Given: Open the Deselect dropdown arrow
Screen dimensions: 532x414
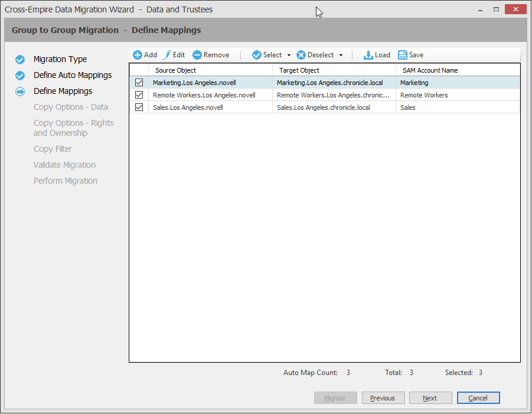Looking at the screenshot, I should pos(341,56).
